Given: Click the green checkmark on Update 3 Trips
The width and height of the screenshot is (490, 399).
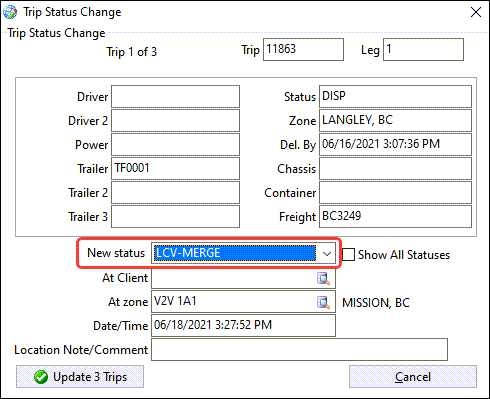Looking at the screenshot, I should pyautogui.click(x=41, y=377).
